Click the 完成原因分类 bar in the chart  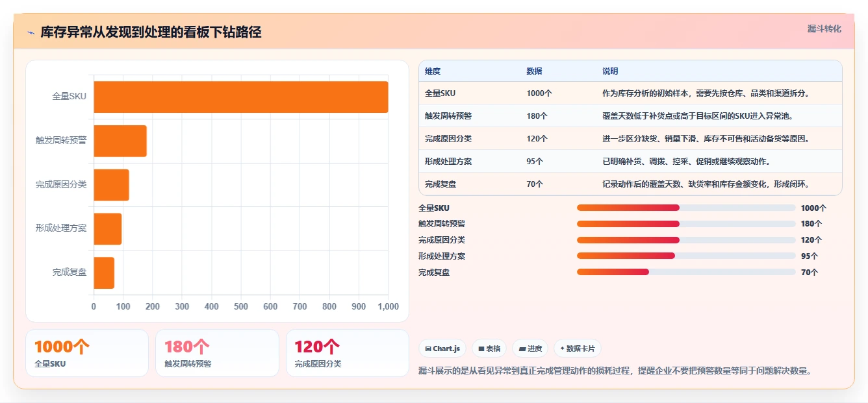[112, 185]
